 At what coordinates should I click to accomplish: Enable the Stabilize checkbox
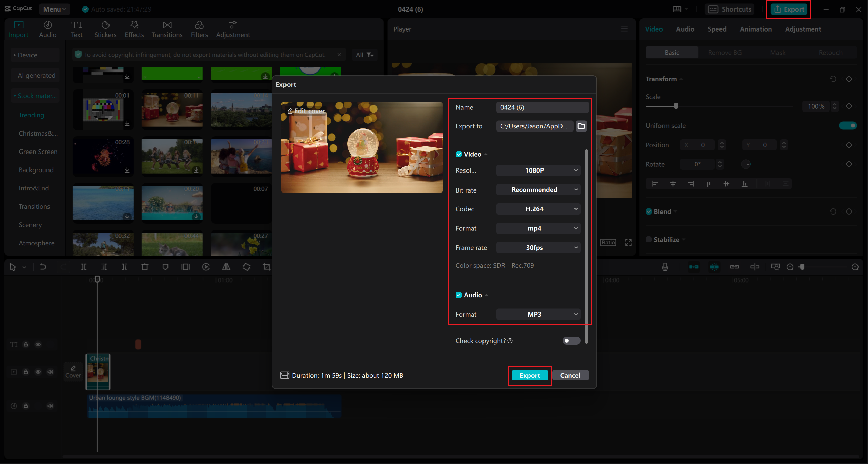[649, 239]
